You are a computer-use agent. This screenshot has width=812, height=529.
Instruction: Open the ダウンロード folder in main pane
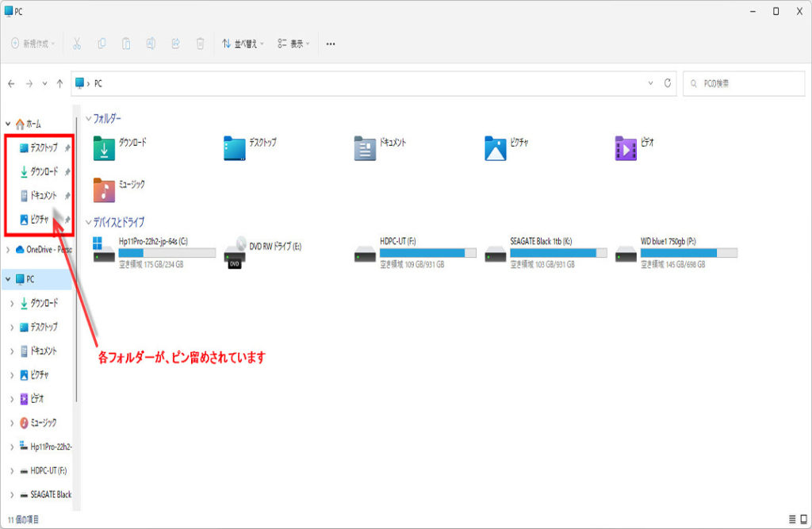(105, 148)
